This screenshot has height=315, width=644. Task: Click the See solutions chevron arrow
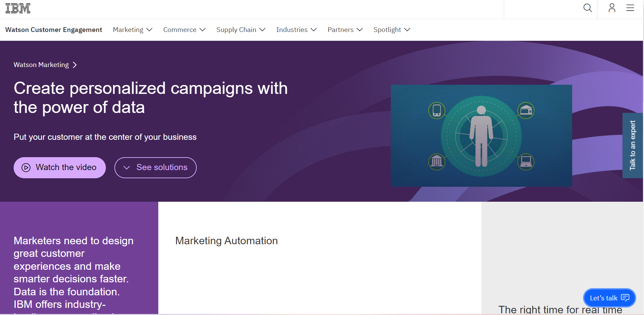(x=127, y=167)
